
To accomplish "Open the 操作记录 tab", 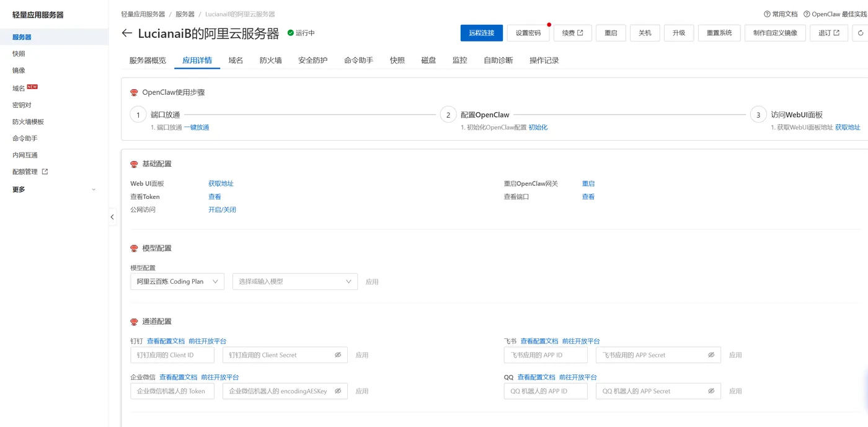I will (x=544, y=60).
